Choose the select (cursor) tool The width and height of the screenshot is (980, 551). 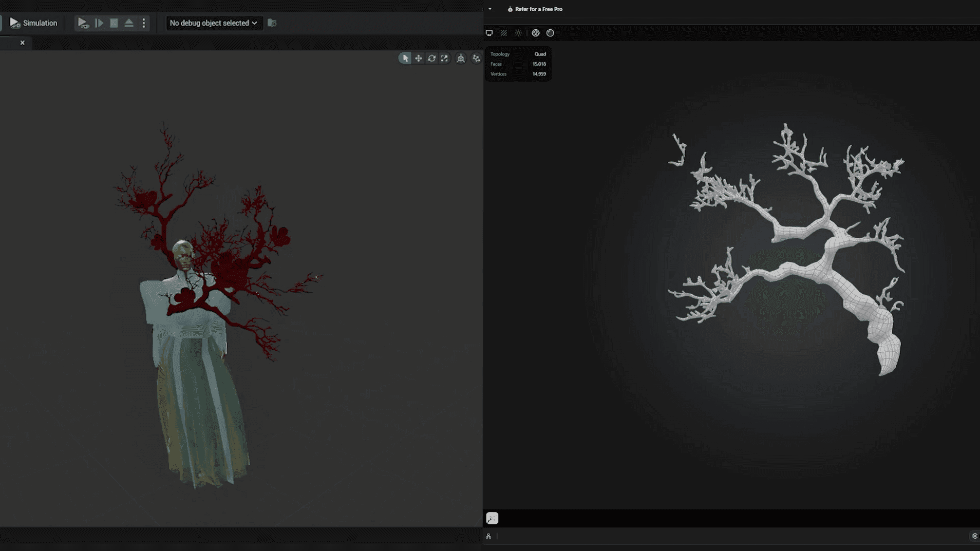click(x=405, y=59)
